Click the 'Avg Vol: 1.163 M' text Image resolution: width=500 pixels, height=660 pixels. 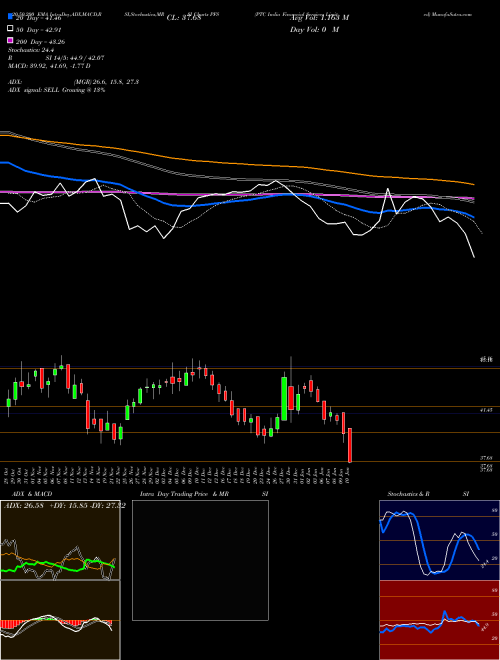click(319, 18)
